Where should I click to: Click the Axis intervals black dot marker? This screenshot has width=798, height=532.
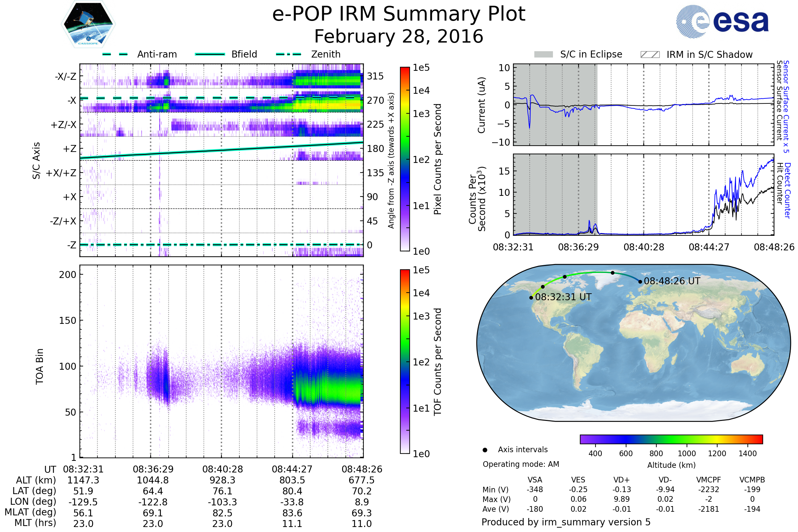[x=485, y=450]
